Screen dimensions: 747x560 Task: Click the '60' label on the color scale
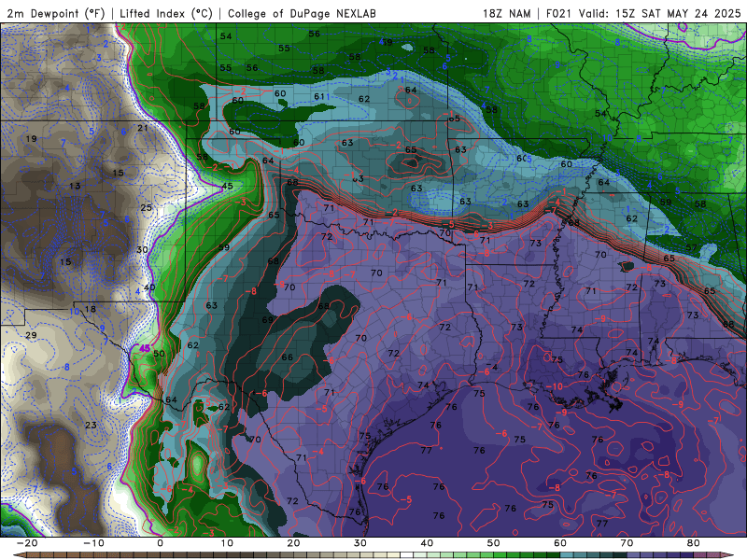560,543
